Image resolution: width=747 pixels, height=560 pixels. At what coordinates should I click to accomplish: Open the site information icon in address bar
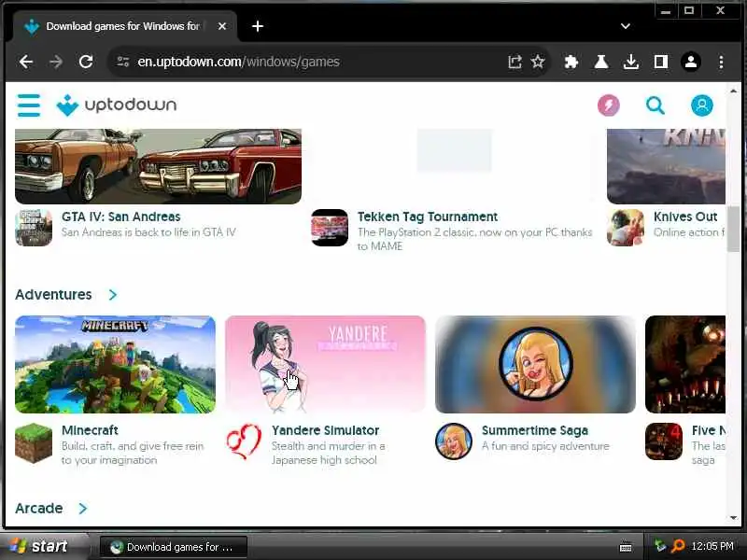pyautogui.click(x=123, y=62)
